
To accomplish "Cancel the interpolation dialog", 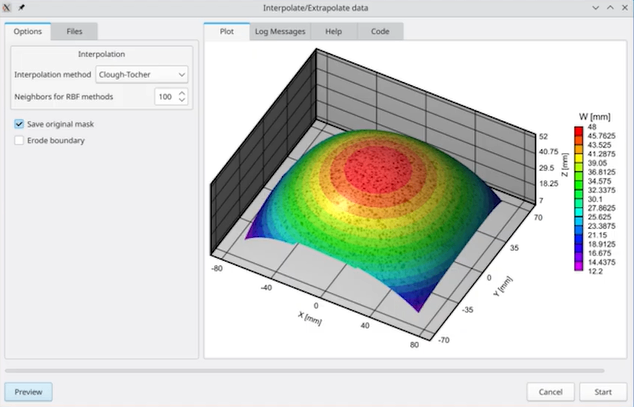I will coord(551,391).
